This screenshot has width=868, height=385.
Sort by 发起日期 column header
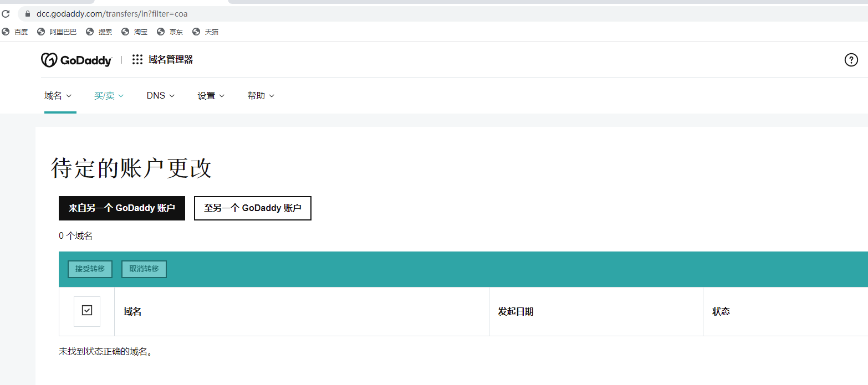pos(515,311)
